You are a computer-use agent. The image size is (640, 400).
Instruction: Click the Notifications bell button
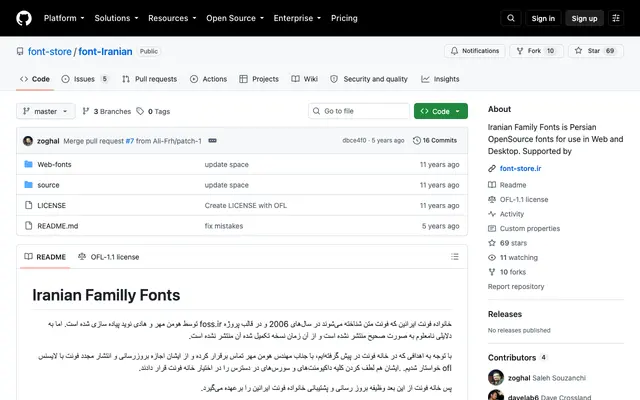point(475,51)
